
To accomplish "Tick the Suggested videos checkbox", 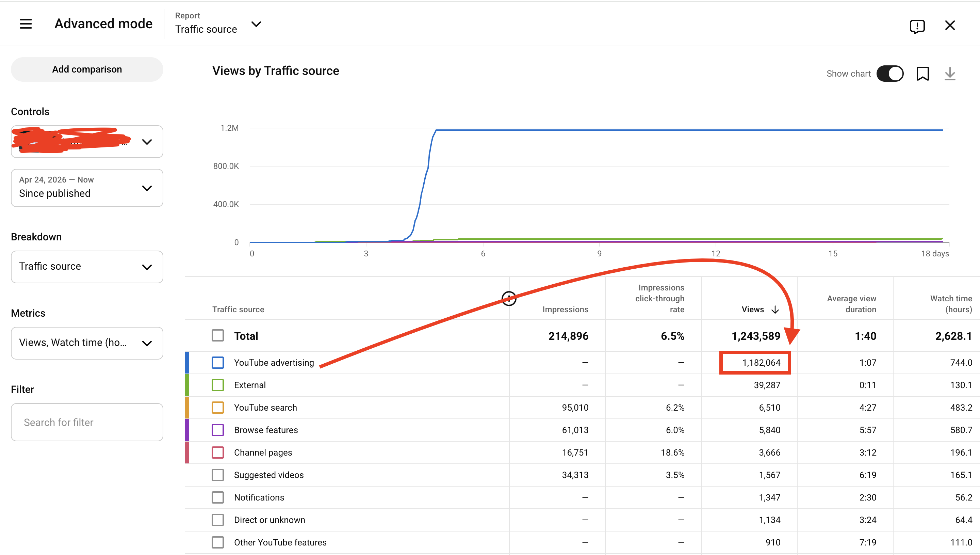I will click(218, 475).
